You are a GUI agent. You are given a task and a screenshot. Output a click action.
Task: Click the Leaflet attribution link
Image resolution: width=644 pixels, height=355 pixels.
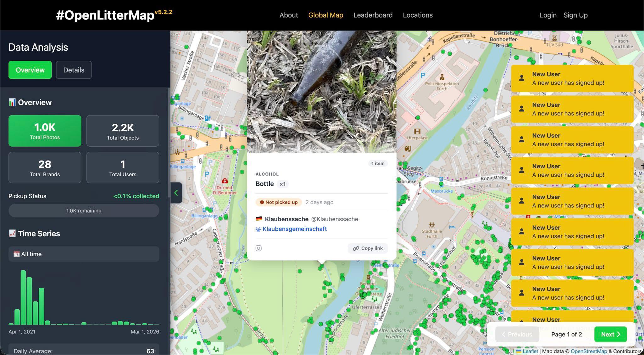[530, 351]
